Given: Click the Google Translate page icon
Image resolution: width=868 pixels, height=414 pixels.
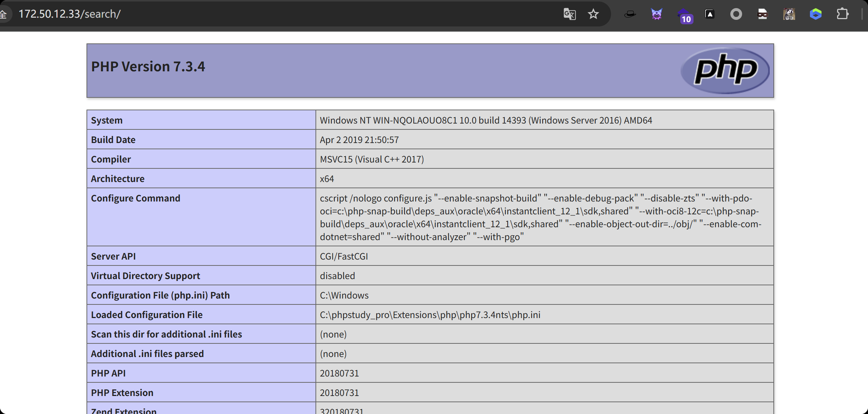Looking at the screenshot, I should pyautogui.click(x=569, y=14).
